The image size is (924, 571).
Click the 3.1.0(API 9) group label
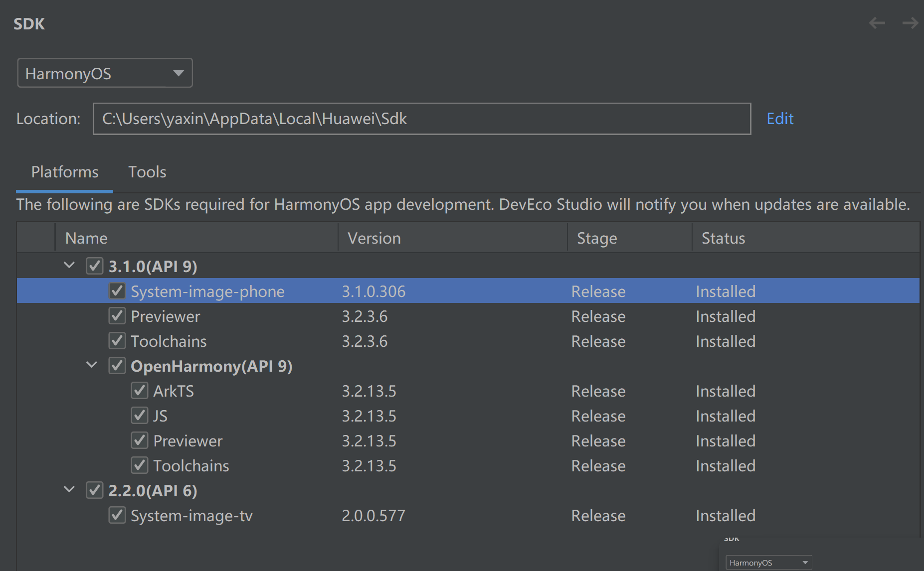coord(153,267)
